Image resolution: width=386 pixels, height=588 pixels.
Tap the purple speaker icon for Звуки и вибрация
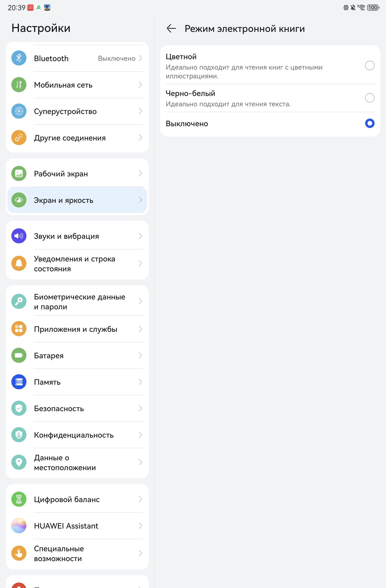(x=19, y=236)
